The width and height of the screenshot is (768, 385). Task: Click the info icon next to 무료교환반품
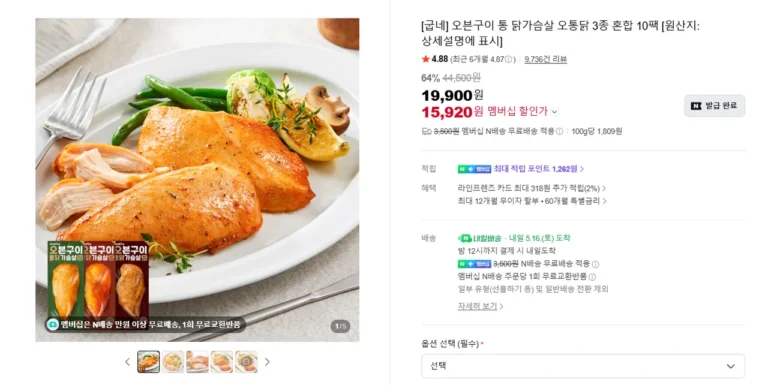click(x=592, y=277)
